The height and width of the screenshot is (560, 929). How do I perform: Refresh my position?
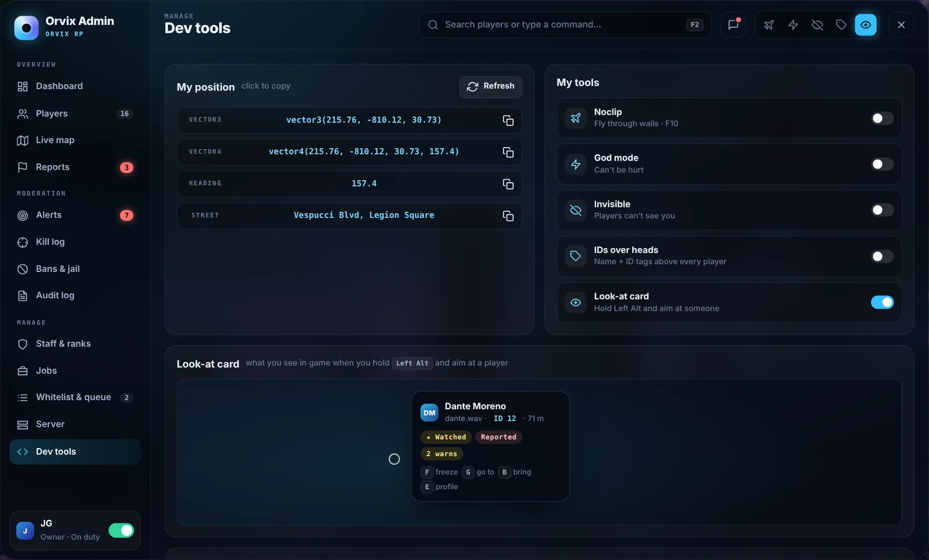490,86
